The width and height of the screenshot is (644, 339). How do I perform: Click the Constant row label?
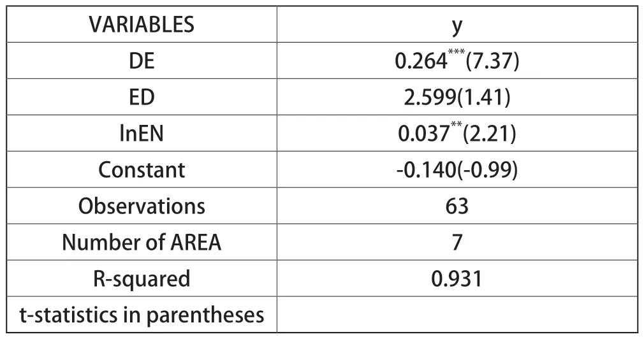142,169
